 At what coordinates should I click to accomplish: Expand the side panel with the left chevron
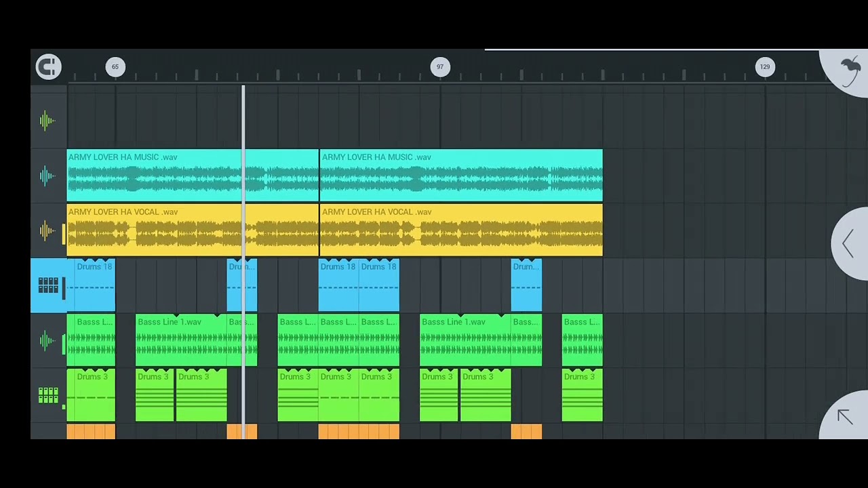(x=848, y=244)
